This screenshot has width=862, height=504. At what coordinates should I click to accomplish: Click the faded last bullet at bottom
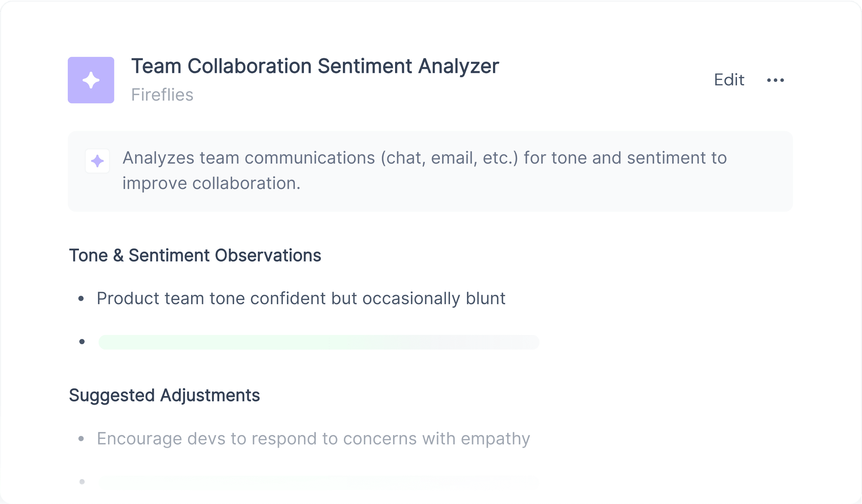click(82, 482)
